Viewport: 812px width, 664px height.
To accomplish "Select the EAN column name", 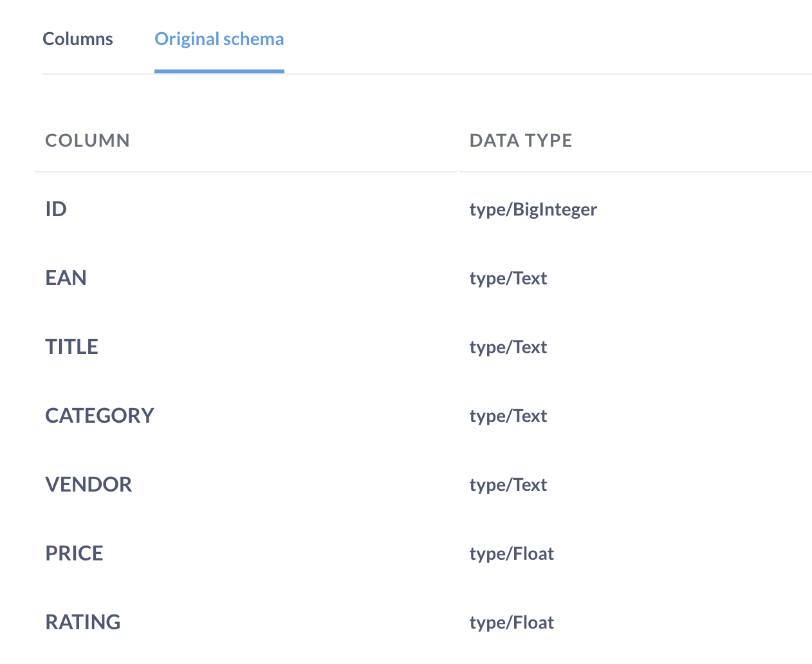I will tap(66, 278).
